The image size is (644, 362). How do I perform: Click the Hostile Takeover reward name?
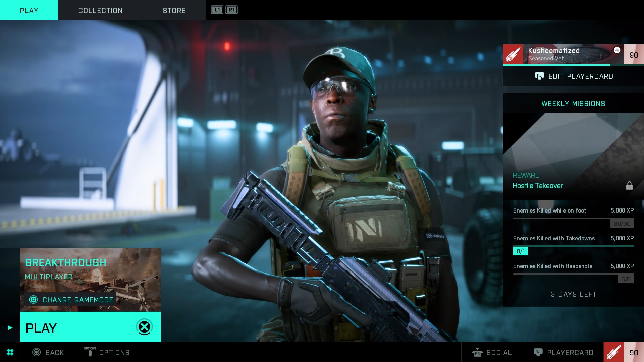(x=538, y=186)
